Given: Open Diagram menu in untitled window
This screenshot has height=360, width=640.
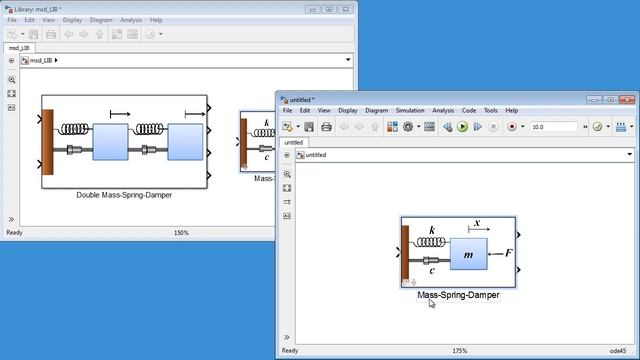Looking at the screenshot, I should pyautogui.click(x=376, y=110).
